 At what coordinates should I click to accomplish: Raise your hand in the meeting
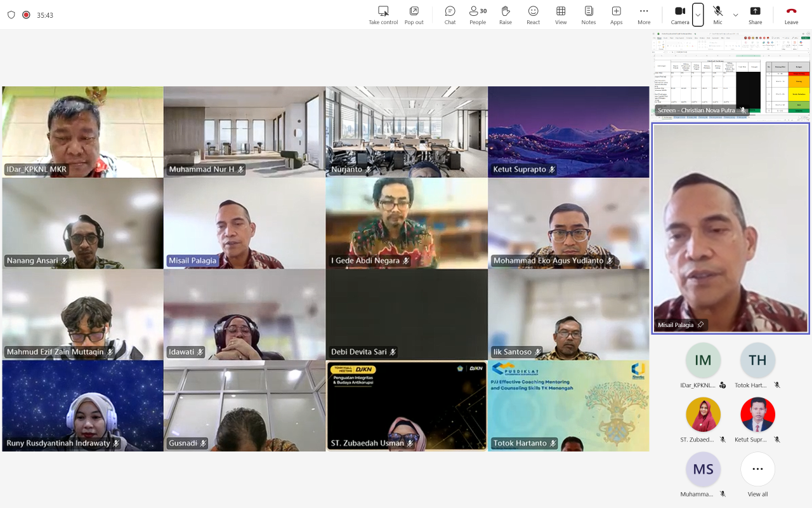506,15
